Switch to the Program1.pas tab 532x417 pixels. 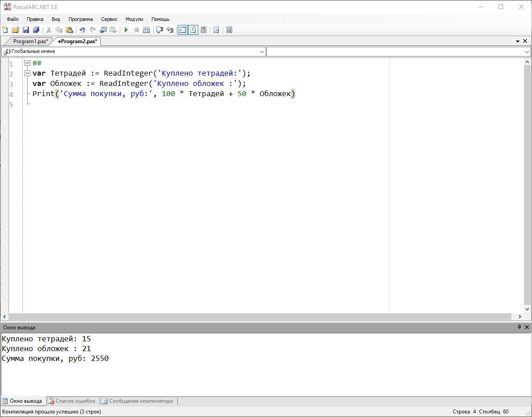pos(30,41)
